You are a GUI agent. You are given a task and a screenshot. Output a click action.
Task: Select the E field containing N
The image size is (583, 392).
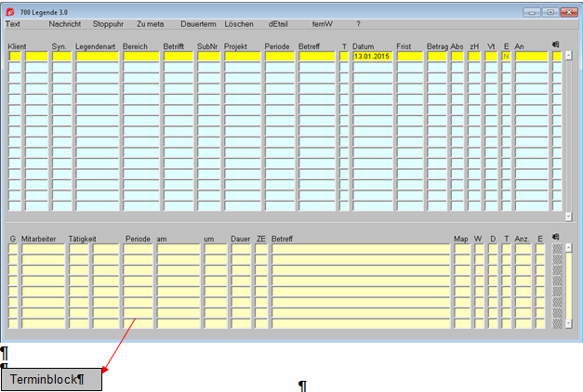[506, 57]
